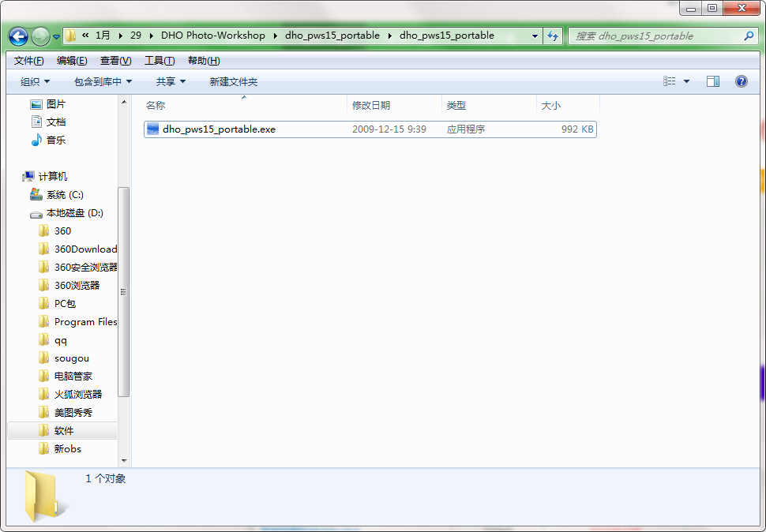Click the folder icon in address bar
The height and width of the screenshot is (532, 766).
tap(71, 36)
